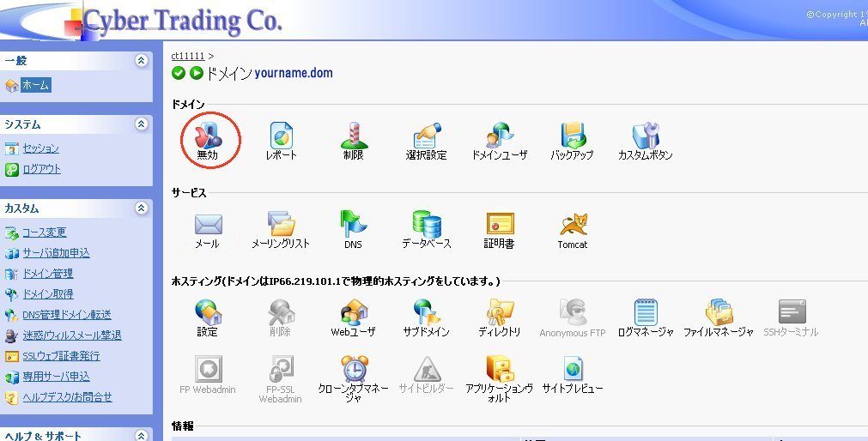Collapse the カスタム sidebar section

click(x=142, y=208)
